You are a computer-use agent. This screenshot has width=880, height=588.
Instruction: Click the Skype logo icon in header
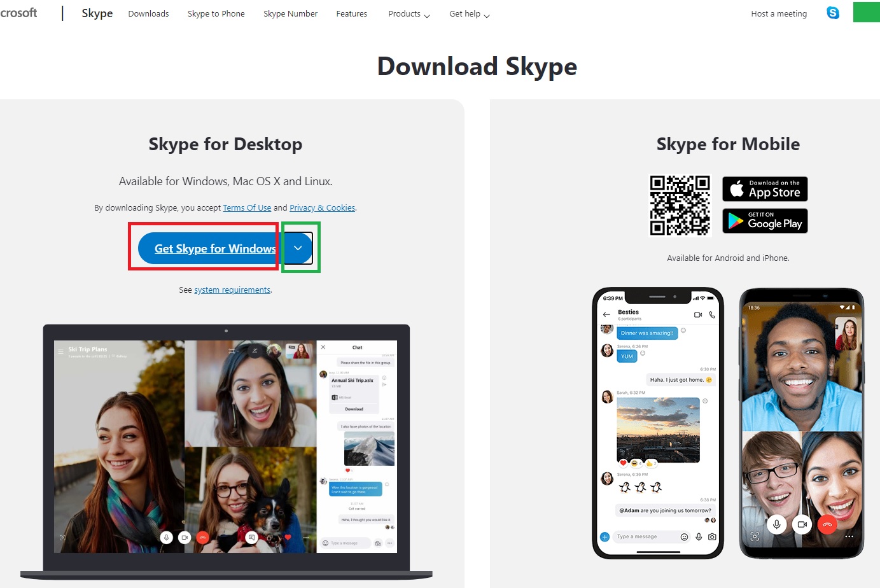832,13
